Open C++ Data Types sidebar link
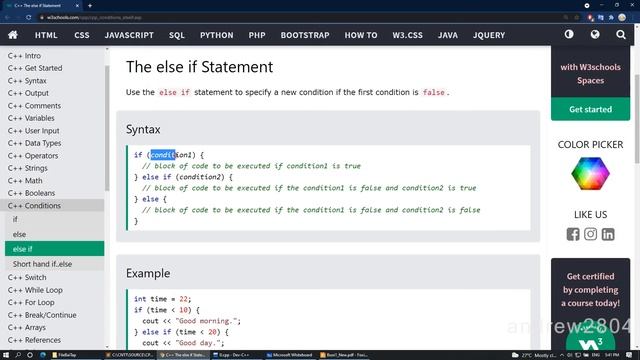 (34, 143)
